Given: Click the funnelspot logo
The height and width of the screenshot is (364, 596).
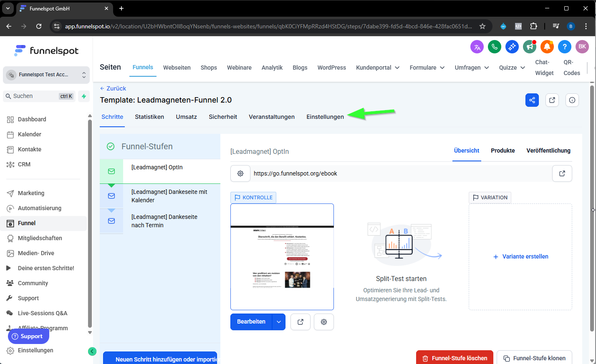Looking at the screenshot, I should pos(46,51).
